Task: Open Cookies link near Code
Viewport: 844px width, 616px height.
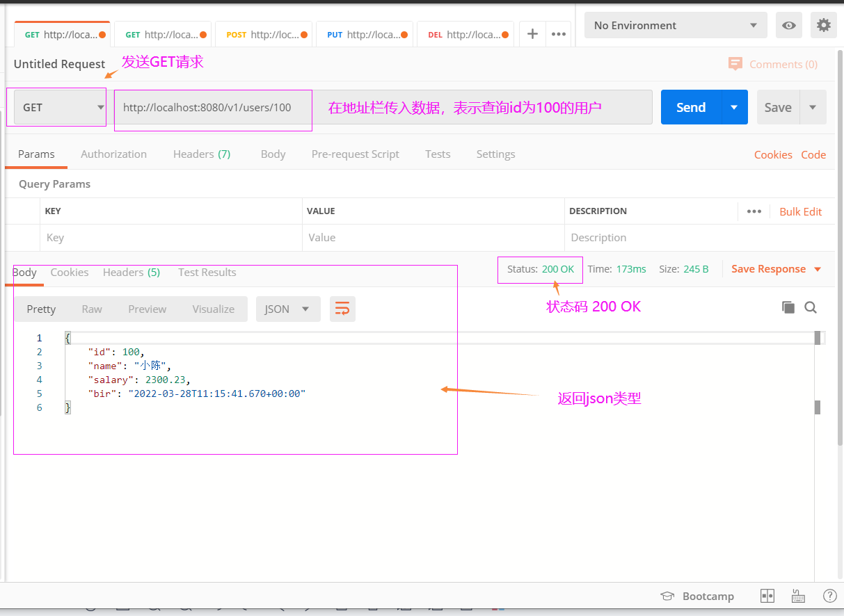Action: tap(773, 155)
